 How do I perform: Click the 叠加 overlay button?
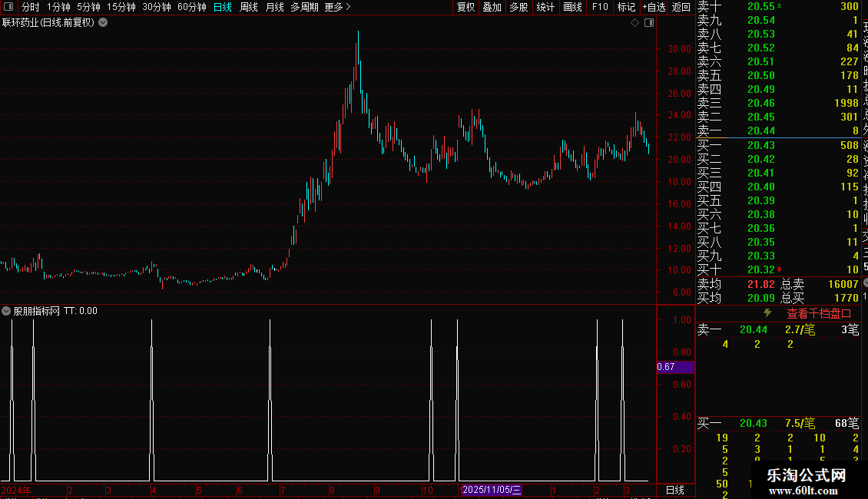(492, 7)
